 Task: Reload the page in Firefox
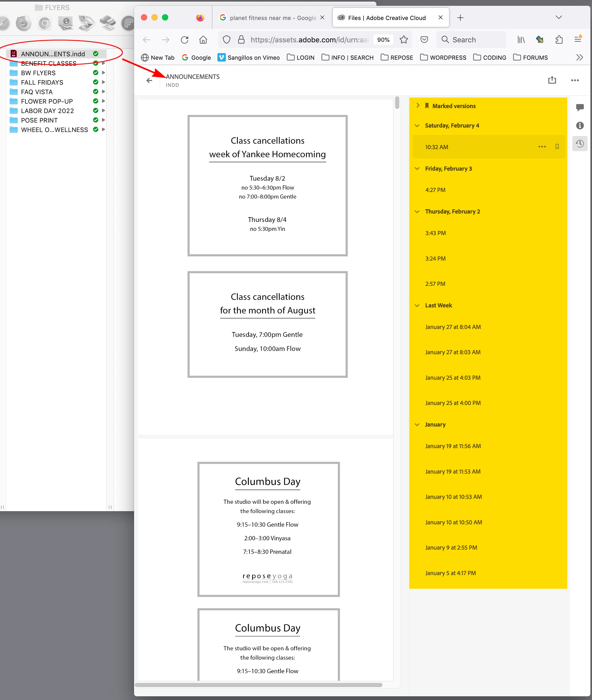click(185, 40)
